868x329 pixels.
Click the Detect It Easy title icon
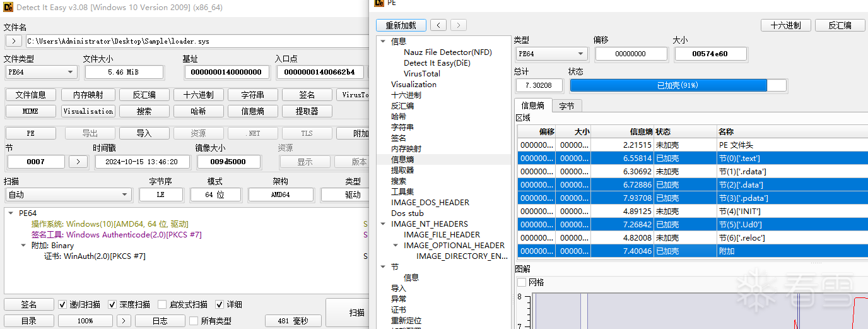[x=8, y=8]
